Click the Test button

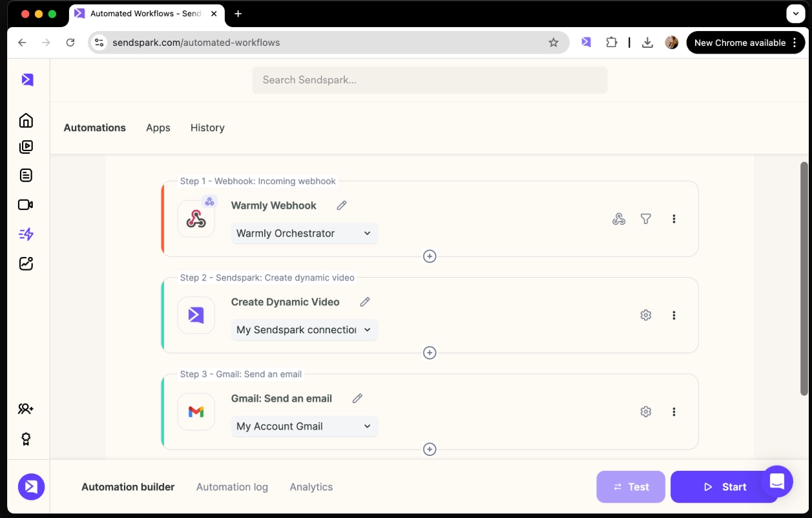coord(630,487)
